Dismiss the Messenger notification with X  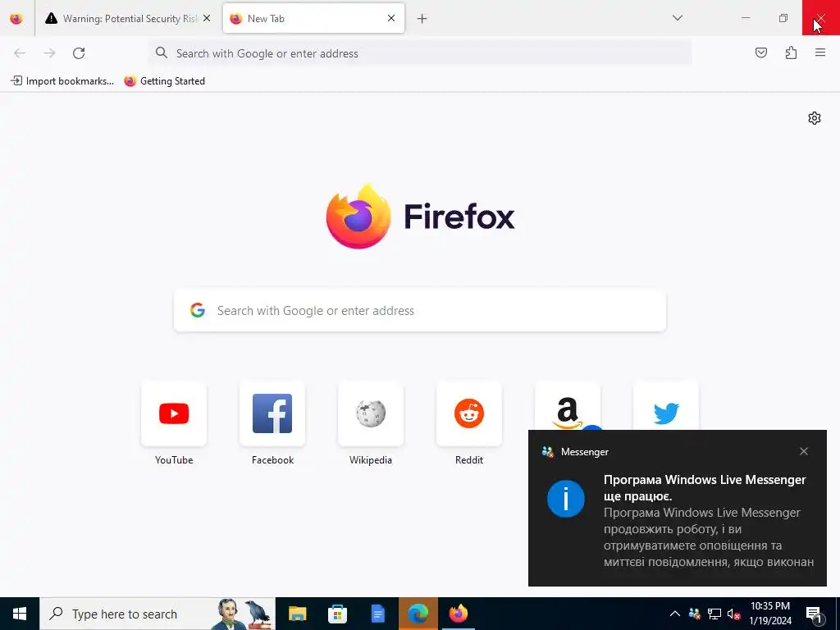pos(804,452)
